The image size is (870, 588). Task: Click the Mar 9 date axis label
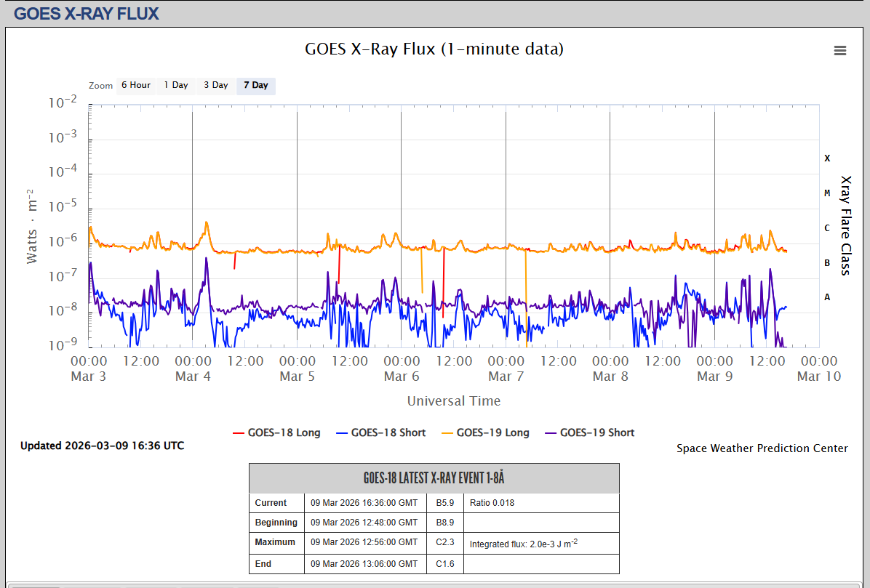pos(714,376)
